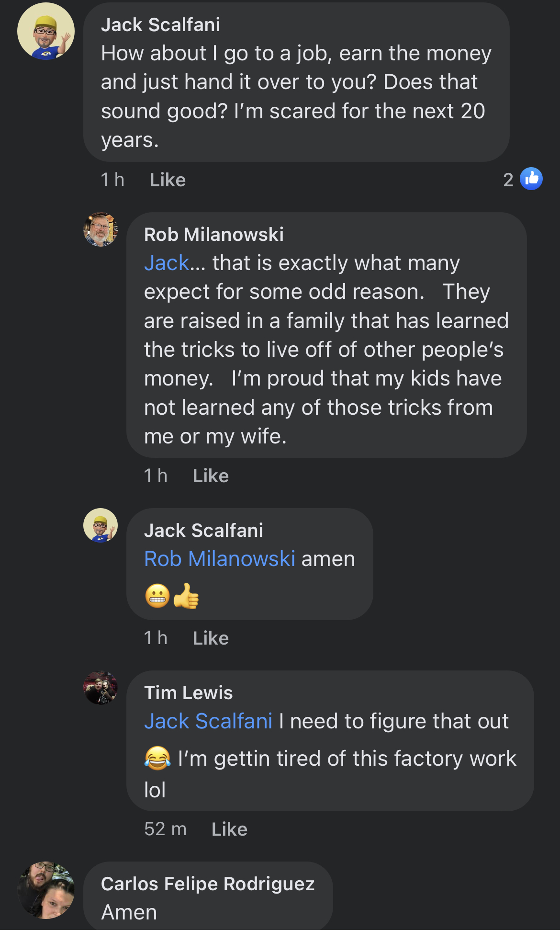Open Carlos Felipe Rodriguez's profile picture
The width and height of the screenshot is (560, 930).
click(46, 890)
